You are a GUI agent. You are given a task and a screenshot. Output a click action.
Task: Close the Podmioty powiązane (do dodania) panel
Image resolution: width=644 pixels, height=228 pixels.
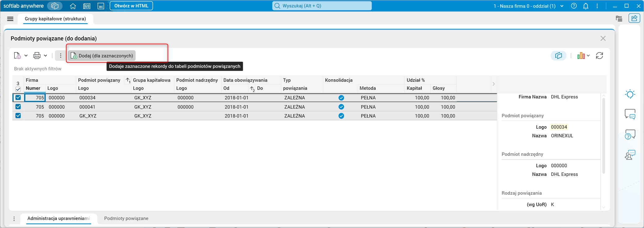tap(603, 38)
